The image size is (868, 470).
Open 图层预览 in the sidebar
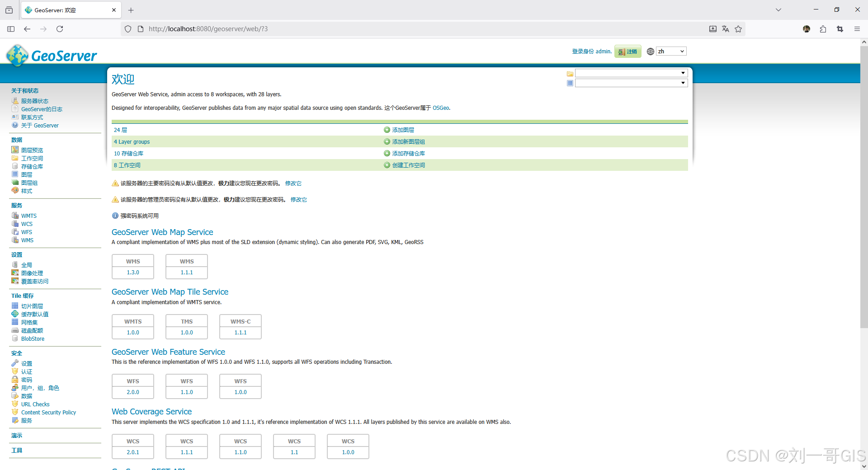click(x=32, y=150)
